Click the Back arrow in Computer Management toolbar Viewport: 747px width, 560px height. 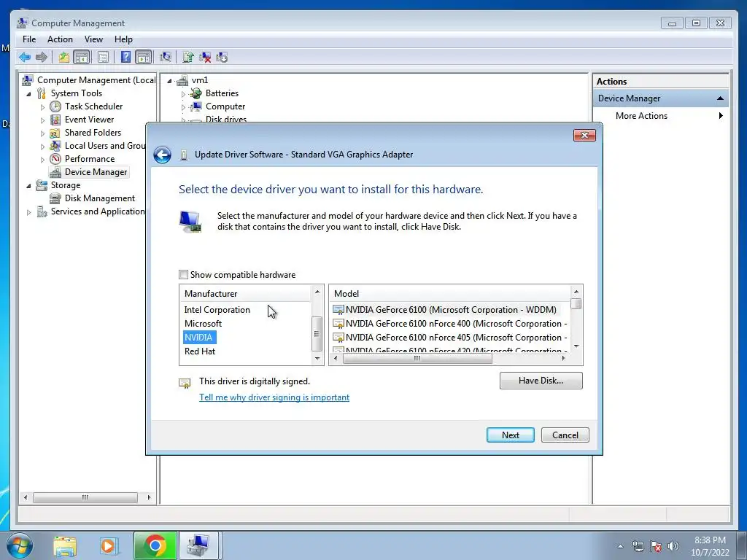[25, 58]
